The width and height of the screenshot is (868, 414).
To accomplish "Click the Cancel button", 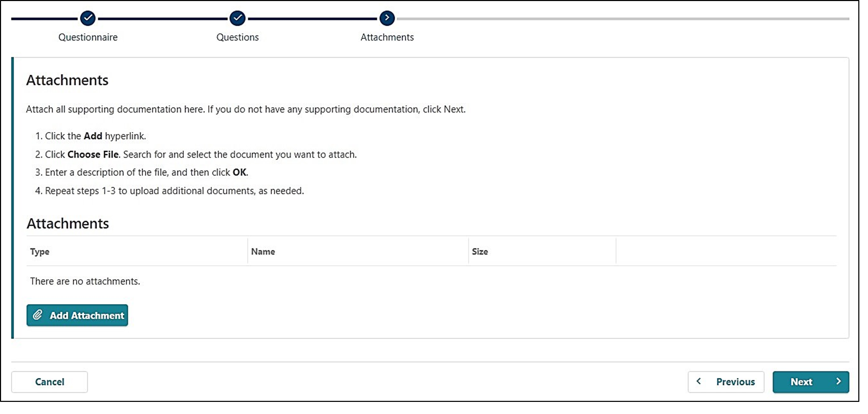I will 50,381.
